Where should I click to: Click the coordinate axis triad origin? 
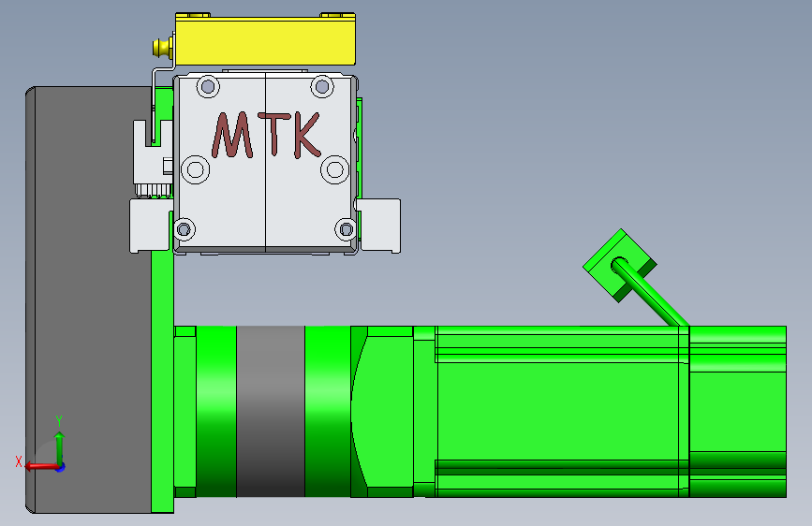pos(60,467)
